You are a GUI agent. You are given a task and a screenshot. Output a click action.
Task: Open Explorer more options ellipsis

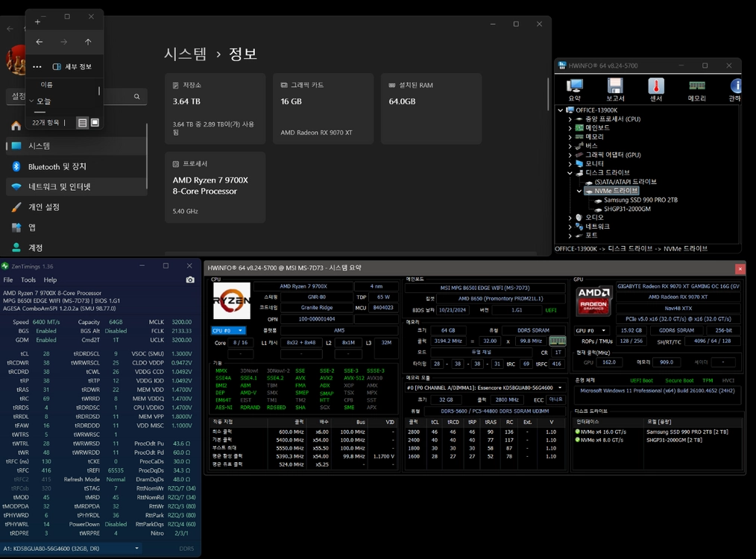click(37, 66)
